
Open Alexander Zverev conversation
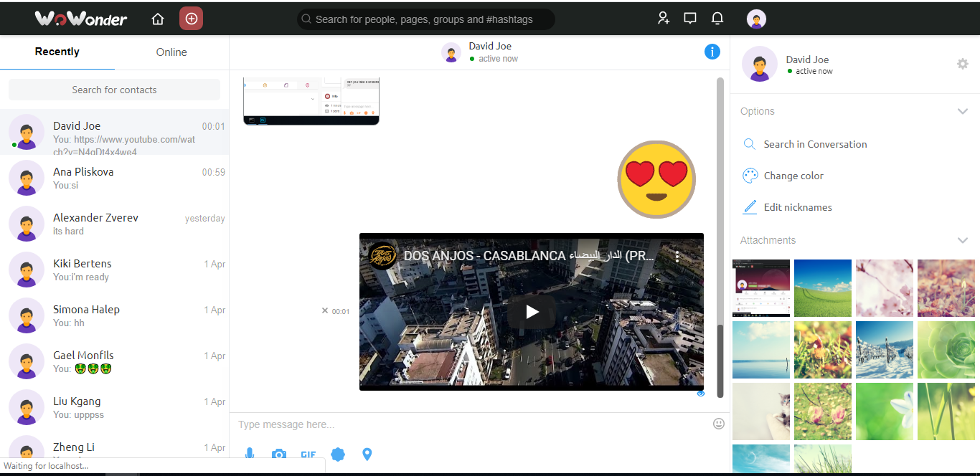click(114, 224)
